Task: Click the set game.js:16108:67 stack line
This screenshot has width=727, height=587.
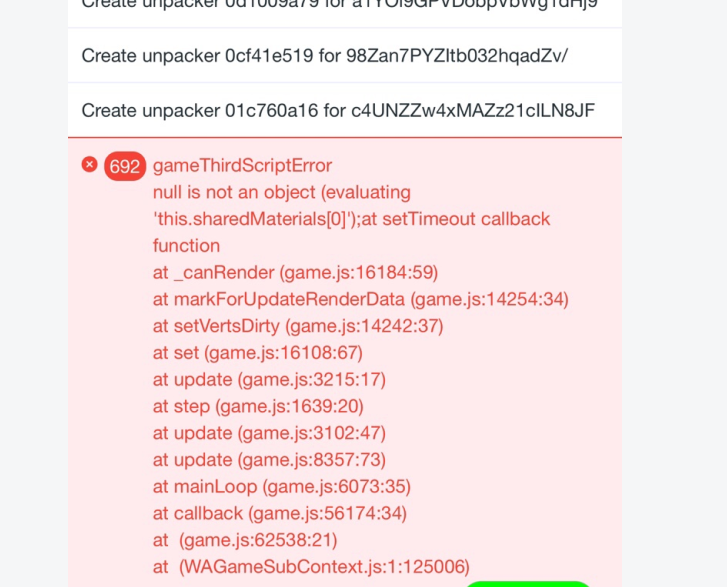Action: point(258,353)
